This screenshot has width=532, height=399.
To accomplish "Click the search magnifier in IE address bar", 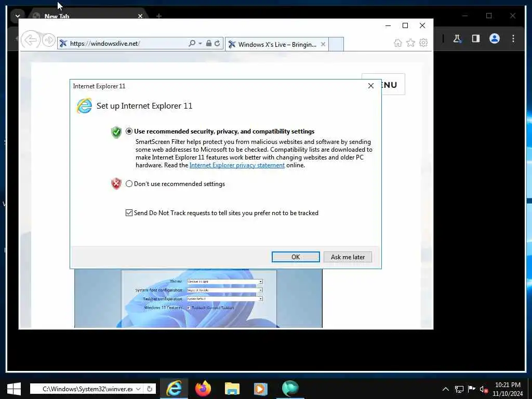I will pyautogui.click(x=192, y=43).
